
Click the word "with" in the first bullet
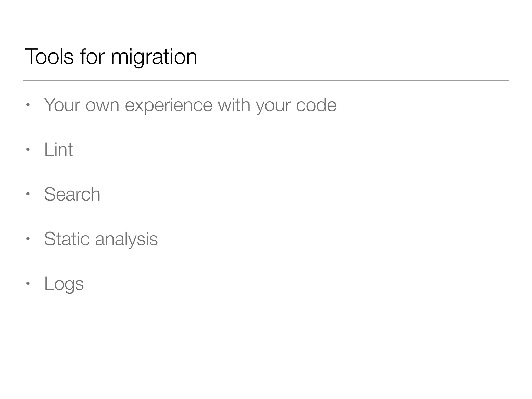coord(234,105)
